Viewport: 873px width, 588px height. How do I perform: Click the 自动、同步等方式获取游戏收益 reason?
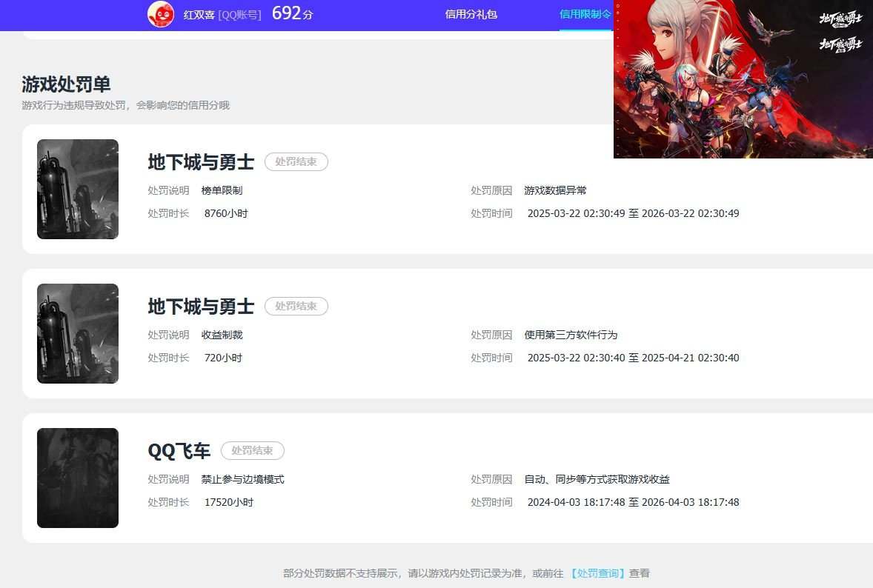click(x=597, y=480)
